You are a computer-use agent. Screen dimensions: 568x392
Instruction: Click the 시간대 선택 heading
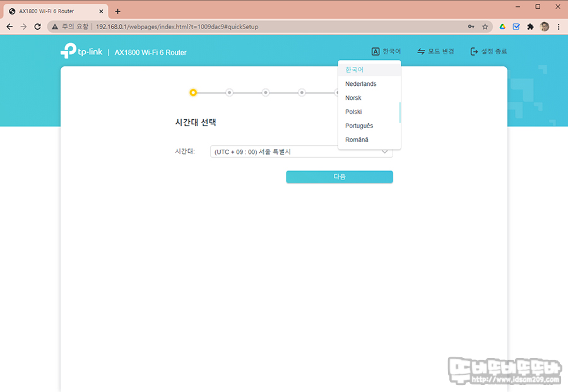pos(196,122)
